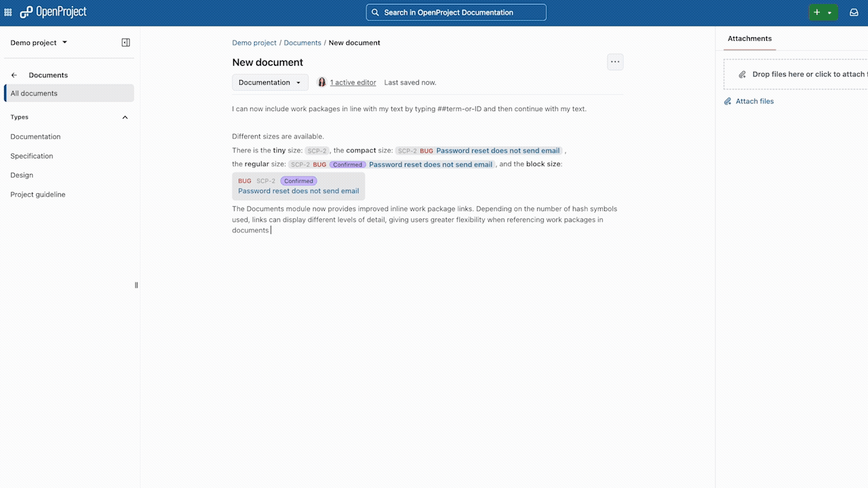Click the Confirmed status badge in regular size
Viewport: 868px width, 488px height.
pyautogui.click(x=348, y=165)
